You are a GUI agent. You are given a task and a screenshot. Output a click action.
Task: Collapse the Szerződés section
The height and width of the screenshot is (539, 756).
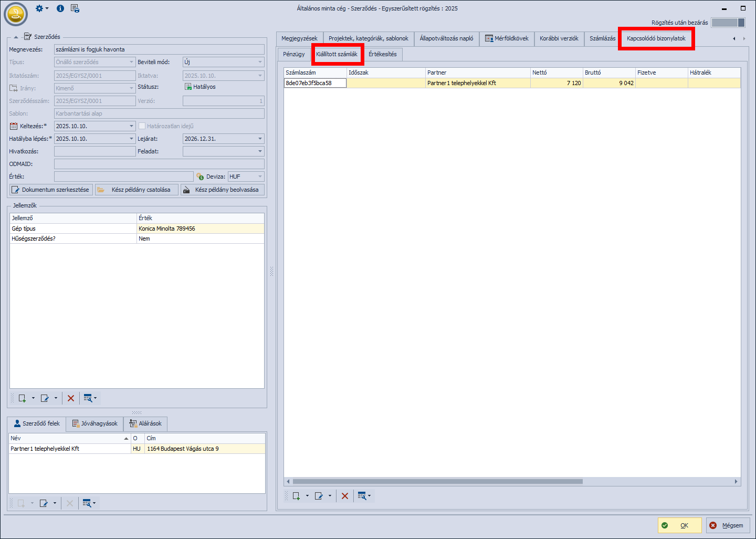point(16,37)
